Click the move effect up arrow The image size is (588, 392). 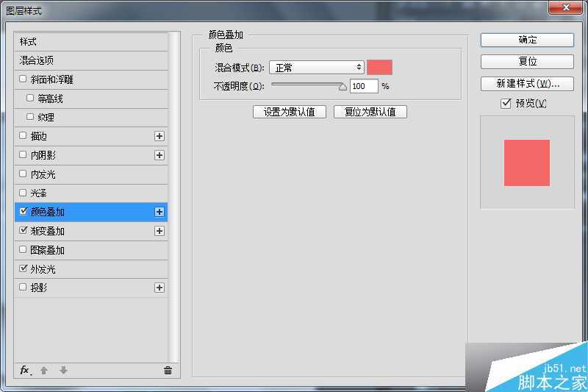(x=44, y=370)
